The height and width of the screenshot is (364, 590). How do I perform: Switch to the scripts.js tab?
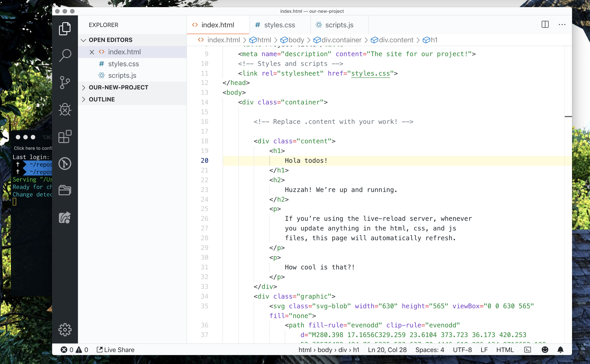click(339, 25)
